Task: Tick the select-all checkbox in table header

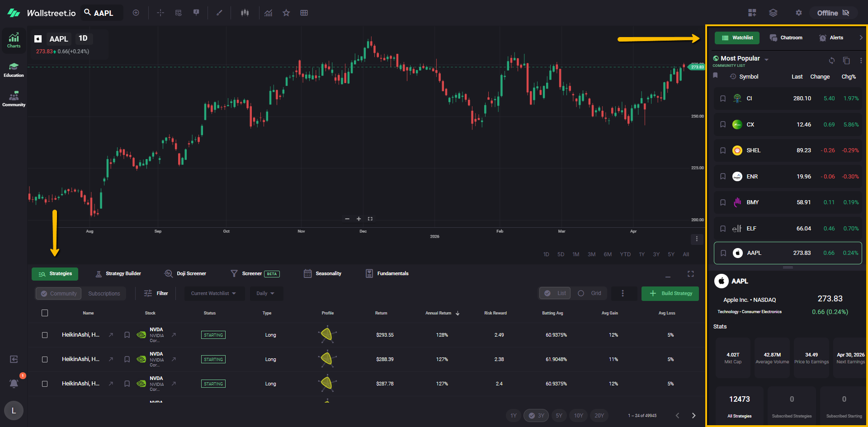Action: (45, 313)
